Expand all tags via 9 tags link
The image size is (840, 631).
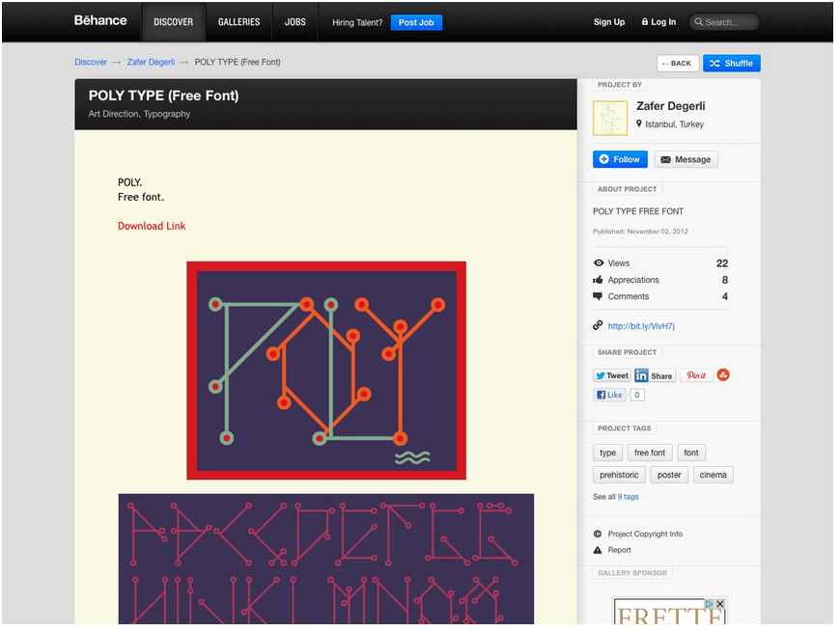[628, 497]
